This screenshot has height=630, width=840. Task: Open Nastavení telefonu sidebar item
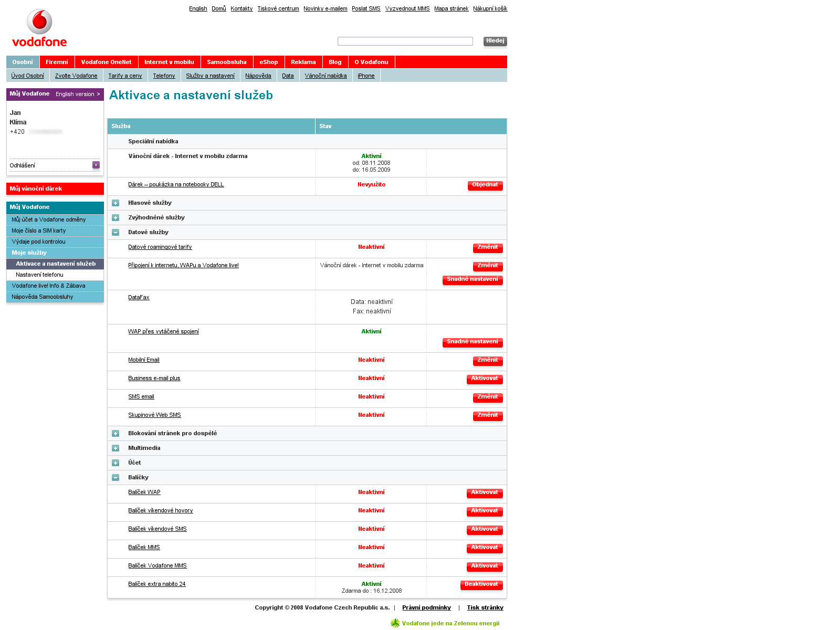coord(55,275)
